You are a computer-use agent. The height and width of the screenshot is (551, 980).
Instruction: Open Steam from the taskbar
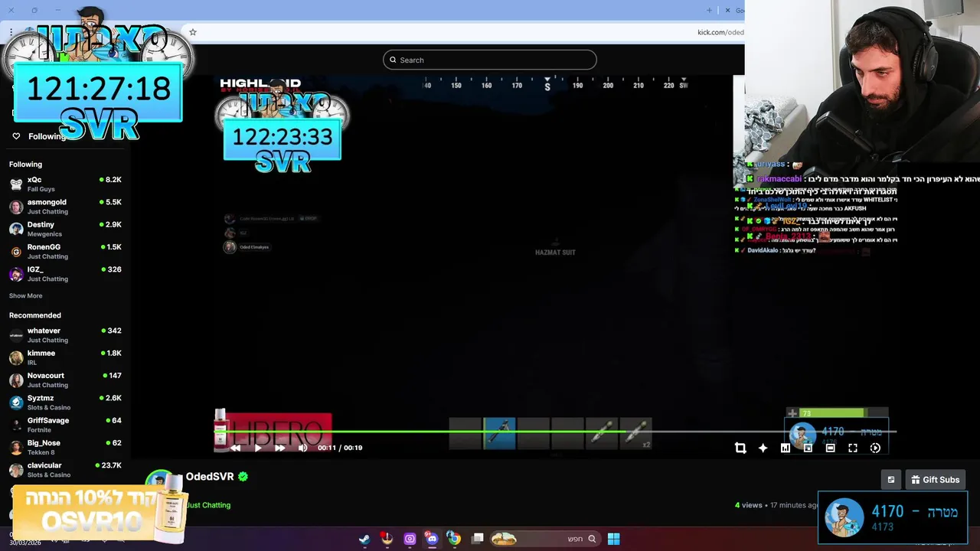coord(364,539)
